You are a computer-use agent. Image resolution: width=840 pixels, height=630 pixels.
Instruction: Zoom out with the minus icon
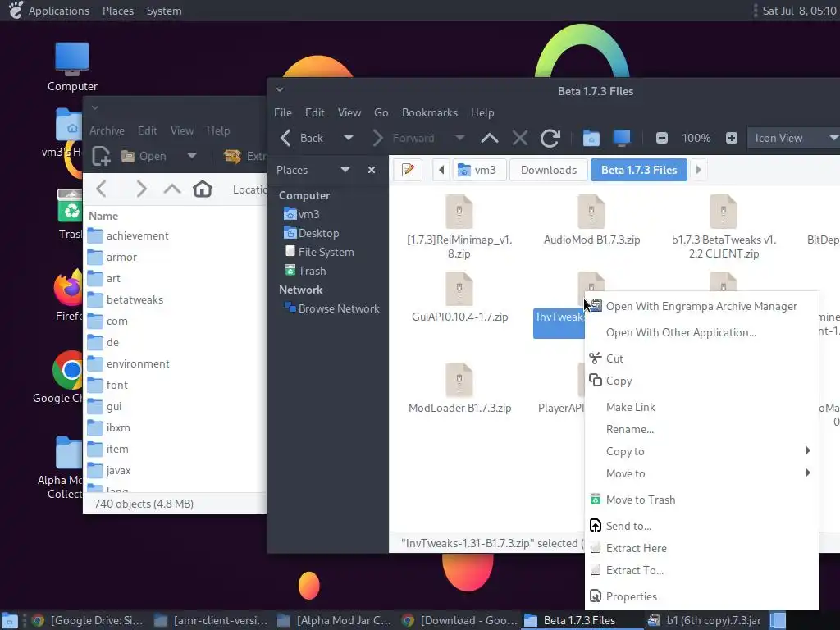click(662, 138)
